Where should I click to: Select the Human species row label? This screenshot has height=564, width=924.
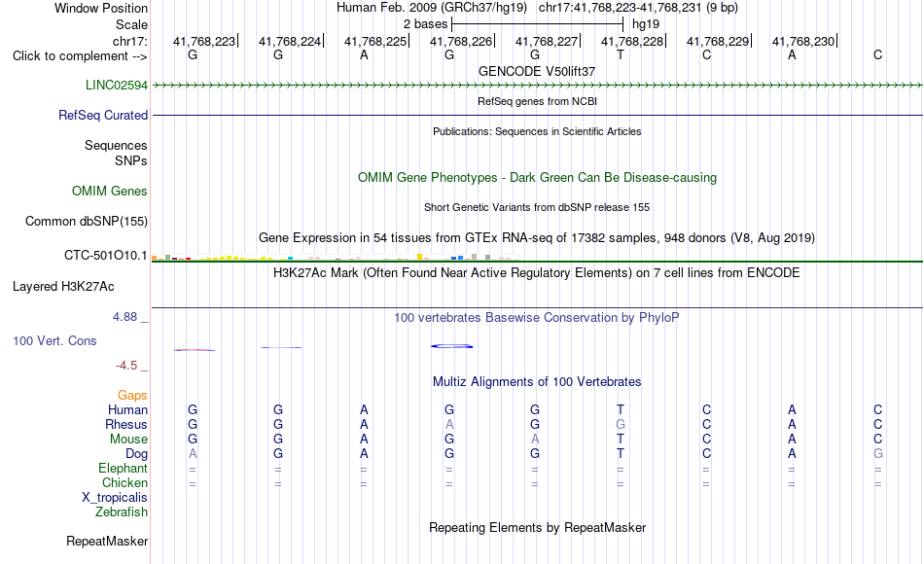(127, 409)
